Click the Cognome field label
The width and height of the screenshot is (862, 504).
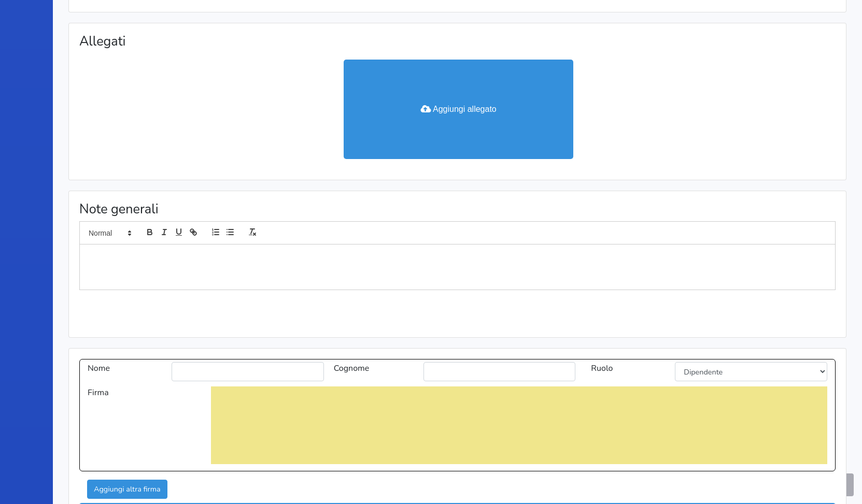(x=351, y=368)
